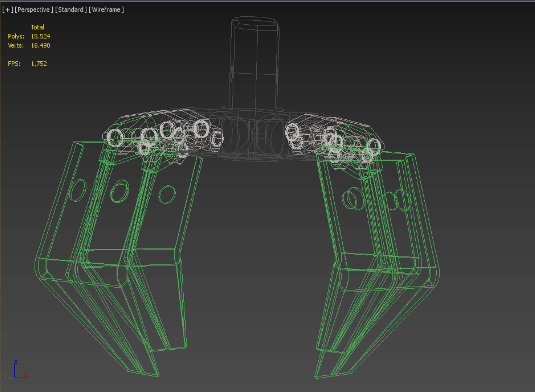Open the Perspective point-of-view menu
The height and width of the screenshot is (392, 535).
pos(34,10)
